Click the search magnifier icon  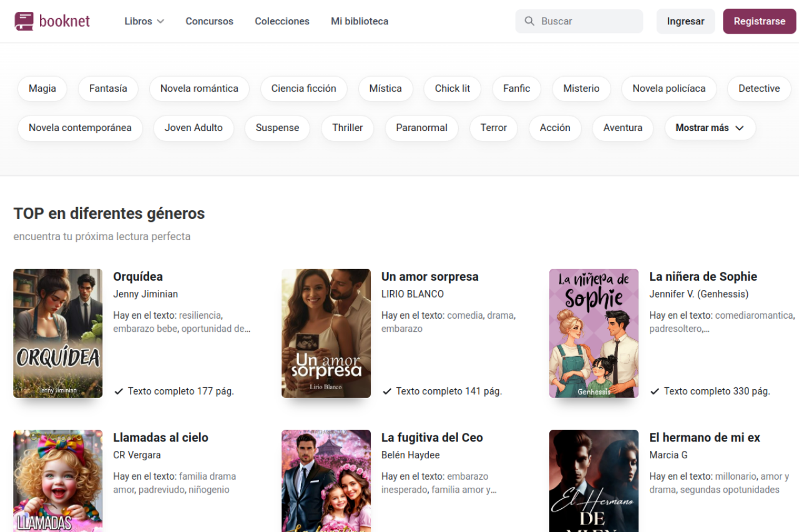tap(529, 21)
